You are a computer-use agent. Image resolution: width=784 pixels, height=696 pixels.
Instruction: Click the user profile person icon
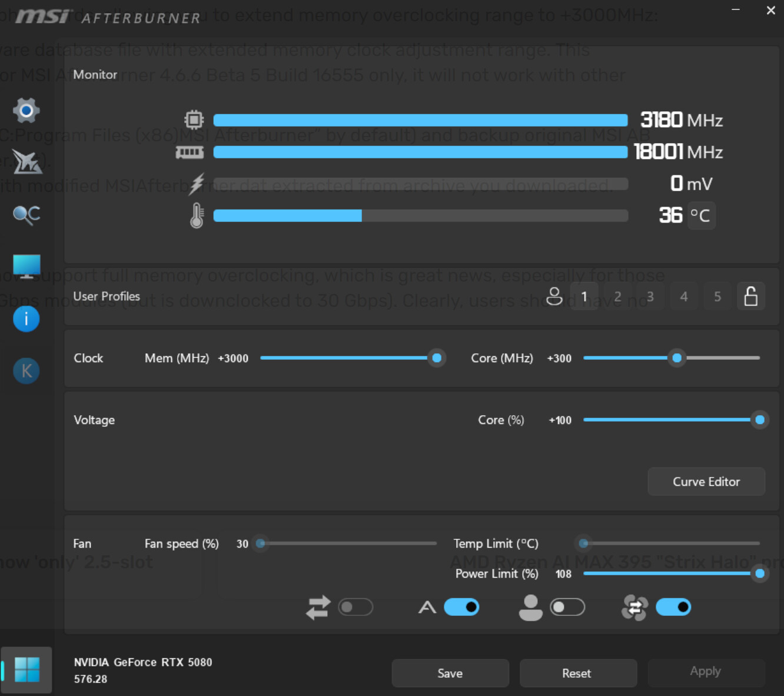pos(554,296)
